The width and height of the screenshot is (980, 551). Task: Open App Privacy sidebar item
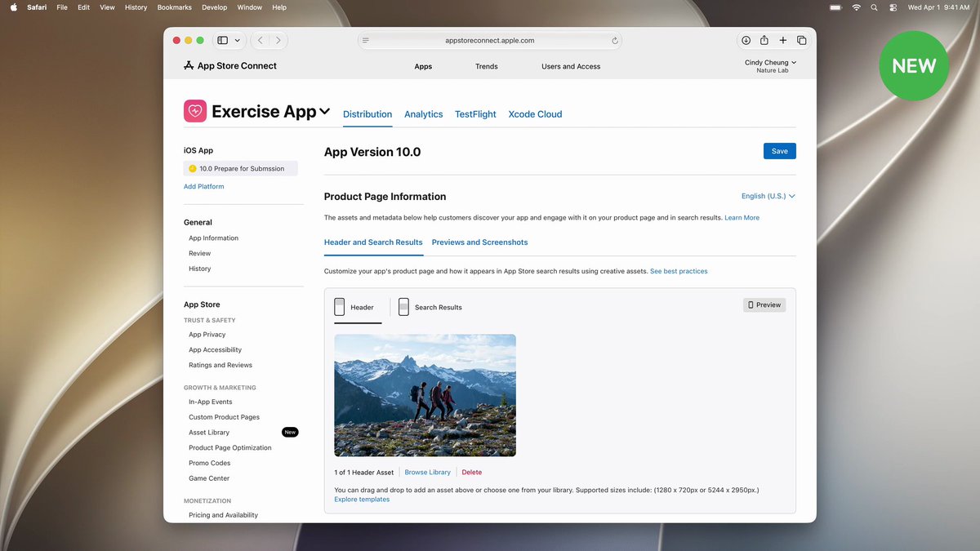point(207,335)
